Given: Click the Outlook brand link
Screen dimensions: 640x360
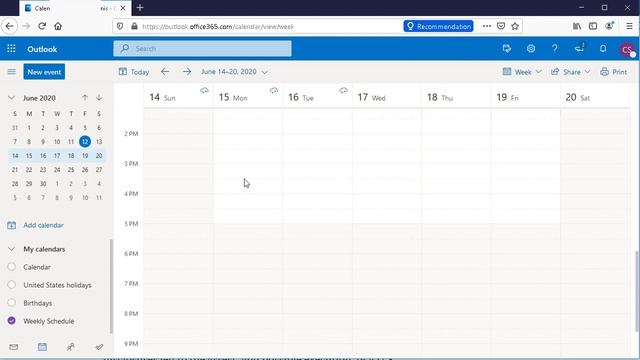Looking at the screenshot, I should click(42, 49).
